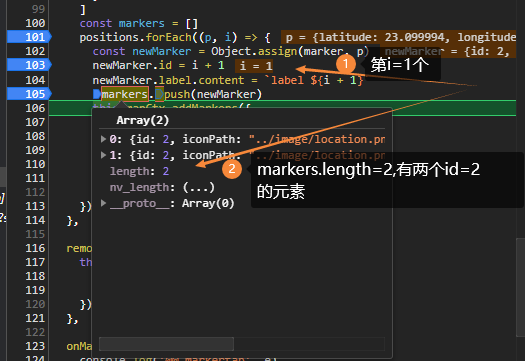Image resolution: width=525 pixels, height=361 pixels.
Task: Click the template string `label ${i + 1}`
Action: [314, 80]
